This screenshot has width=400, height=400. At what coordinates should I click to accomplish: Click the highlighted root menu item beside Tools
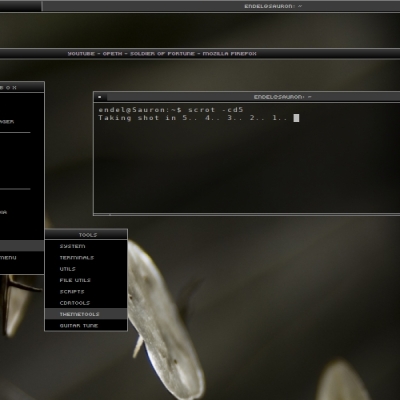click(22, 246)
